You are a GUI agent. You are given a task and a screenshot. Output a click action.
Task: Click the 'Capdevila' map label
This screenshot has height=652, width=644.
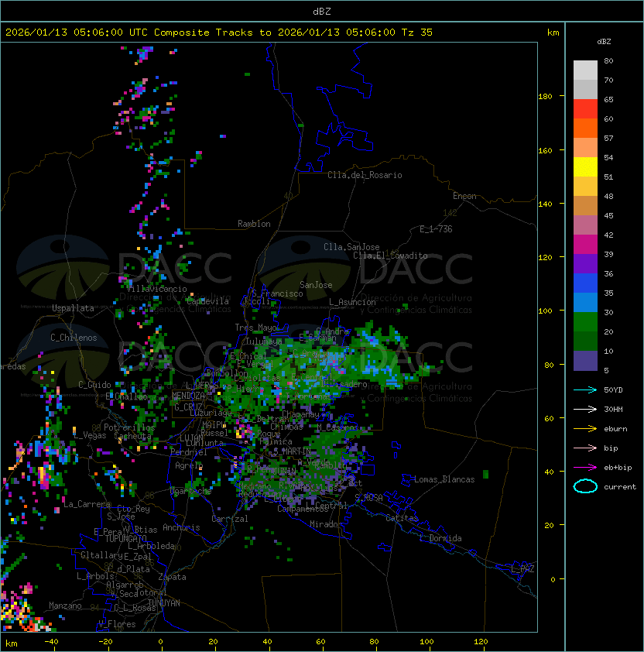pyautogui.click(x=207, y=301)
